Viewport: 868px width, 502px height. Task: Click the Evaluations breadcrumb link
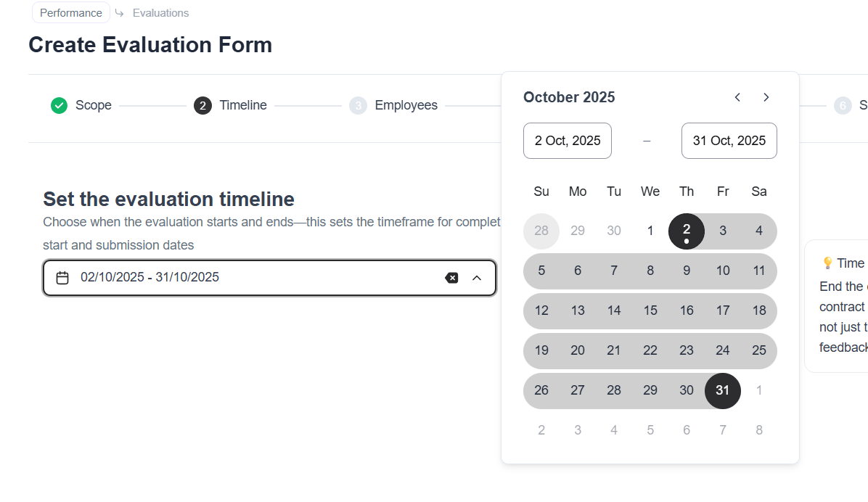pyautogui.click(x=160, y=13)
